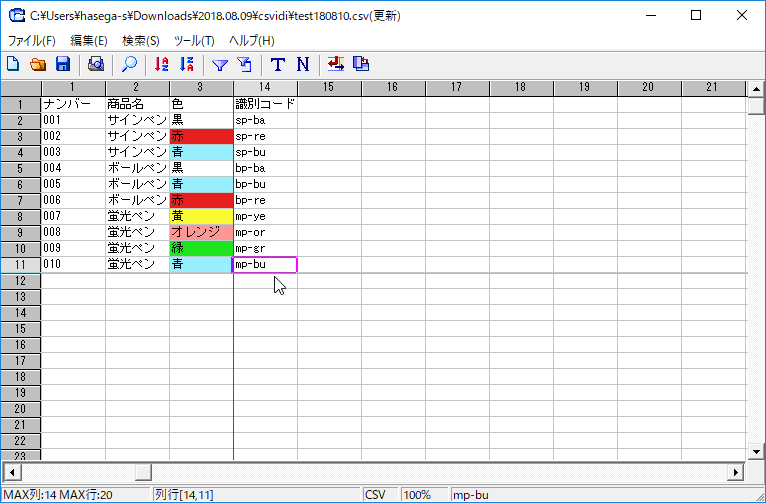The image size is (766, 503).
Task: Click the N toolbar icon
Action: tap(303, 64)
